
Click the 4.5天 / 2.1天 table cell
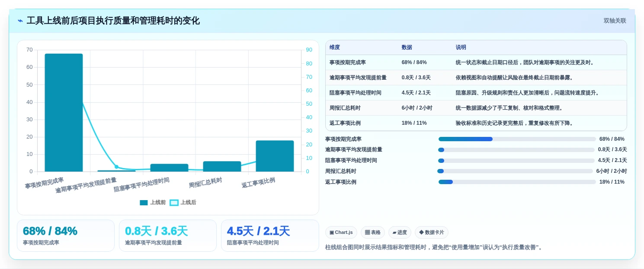coord(416,93)
